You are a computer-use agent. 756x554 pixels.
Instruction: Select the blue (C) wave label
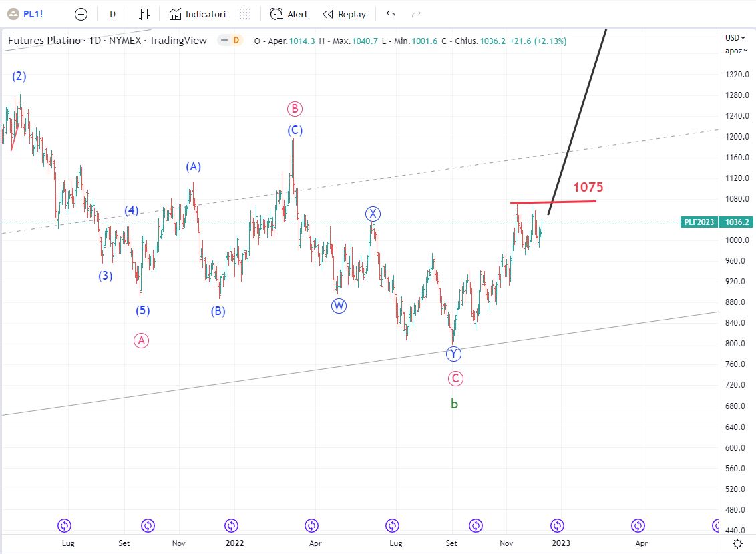point(295,131)
